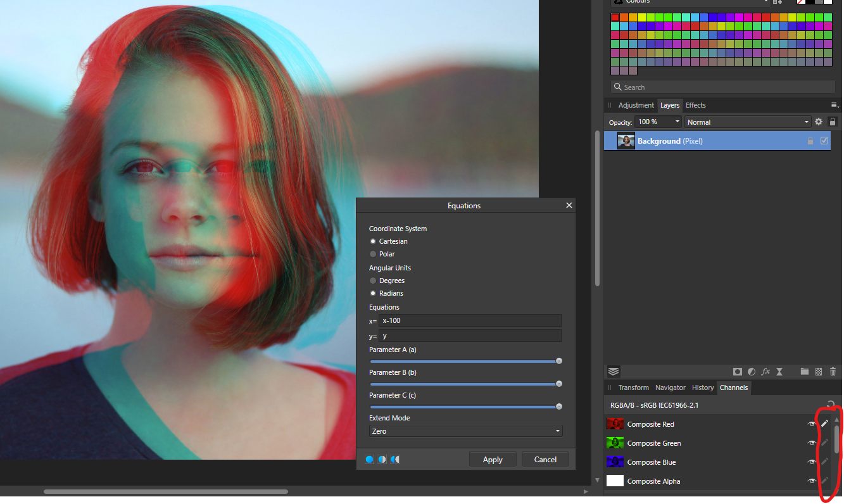Click the edit pencil for Composite Green

click(x=825, y=443)
